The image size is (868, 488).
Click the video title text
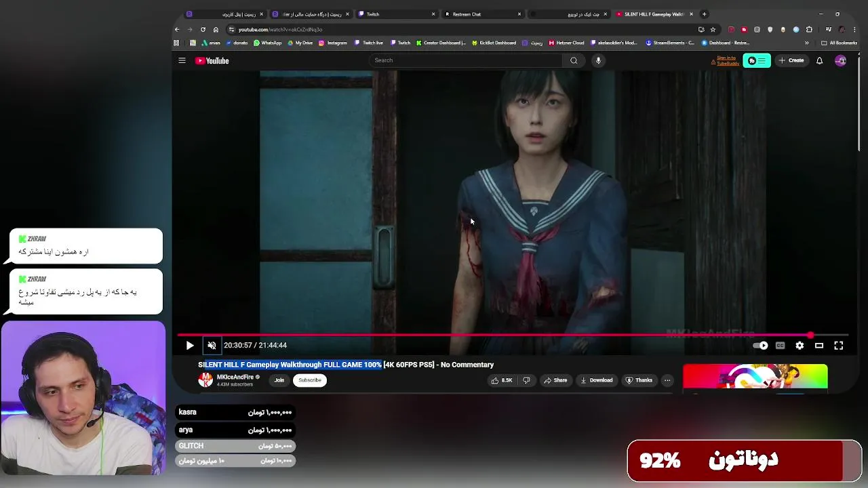click(346, 365)
